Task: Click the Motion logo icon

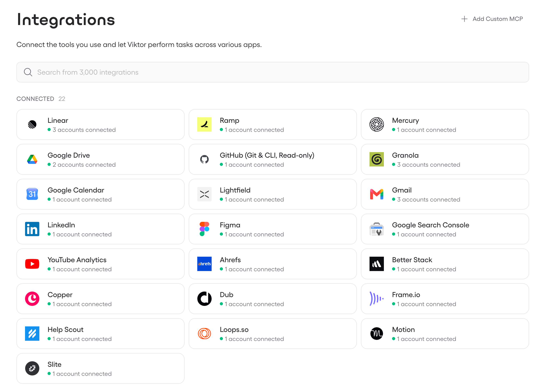Action: click(x=377, y=333)
